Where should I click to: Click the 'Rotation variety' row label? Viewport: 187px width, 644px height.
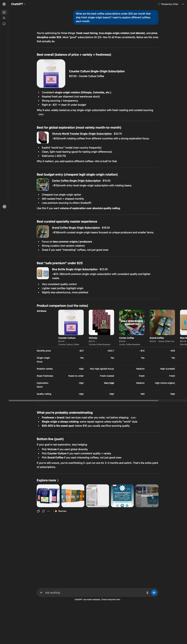click(45, 369)
